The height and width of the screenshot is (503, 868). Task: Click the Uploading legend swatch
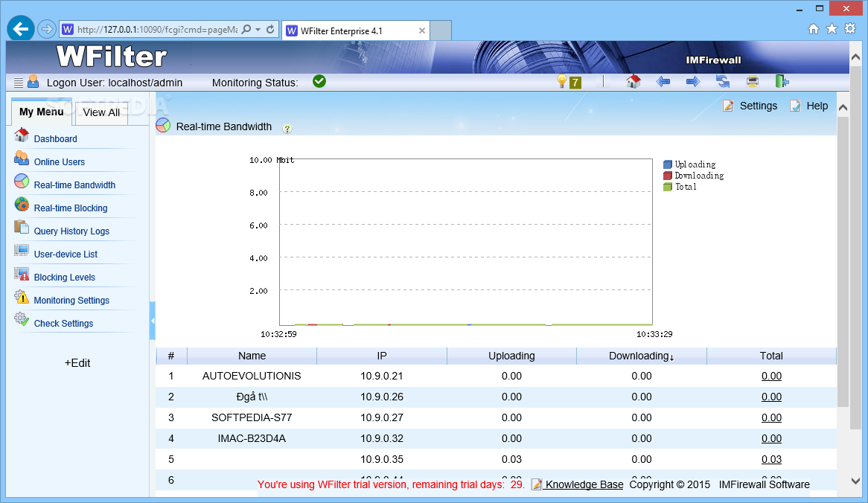pos(668,164)
